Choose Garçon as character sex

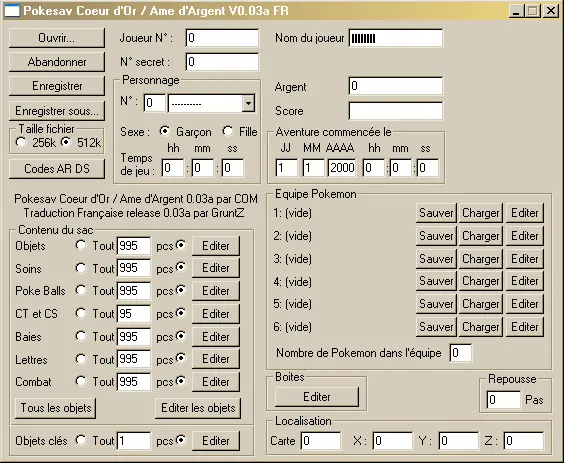click(165, 131)
